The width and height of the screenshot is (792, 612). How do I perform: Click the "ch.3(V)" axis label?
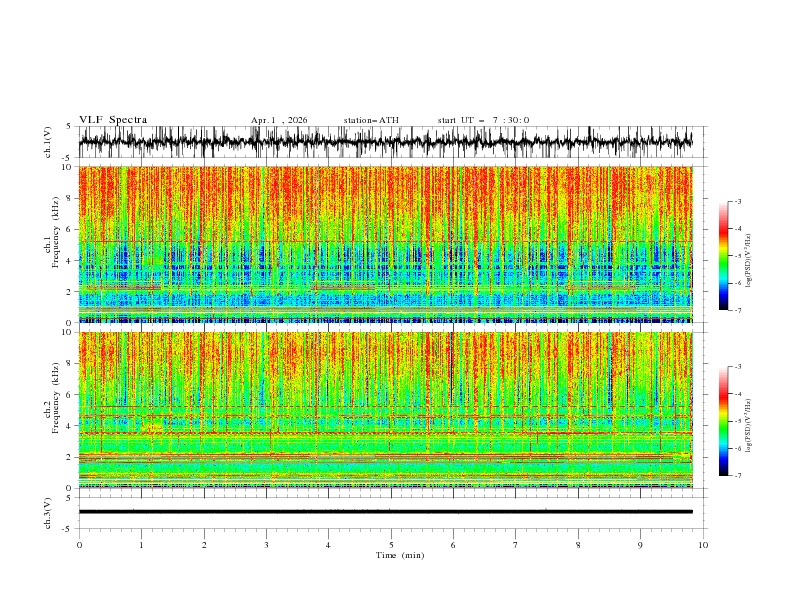47,513
